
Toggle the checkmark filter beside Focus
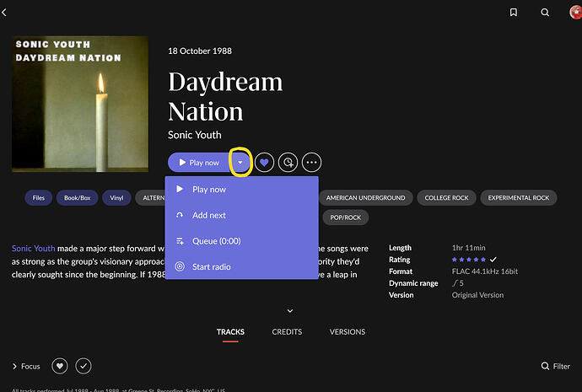pyautogui.click(x=84, y=367)
